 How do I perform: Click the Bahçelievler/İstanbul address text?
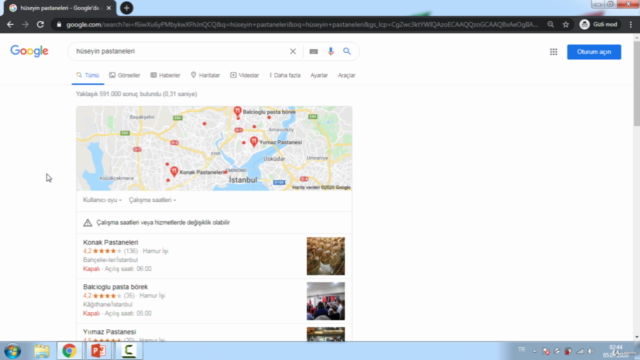[x=110, y=260]
